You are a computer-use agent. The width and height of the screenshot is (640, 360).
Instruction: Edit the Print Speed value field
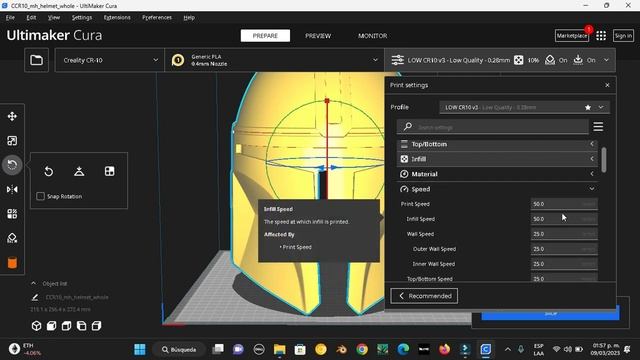[564, 204]
